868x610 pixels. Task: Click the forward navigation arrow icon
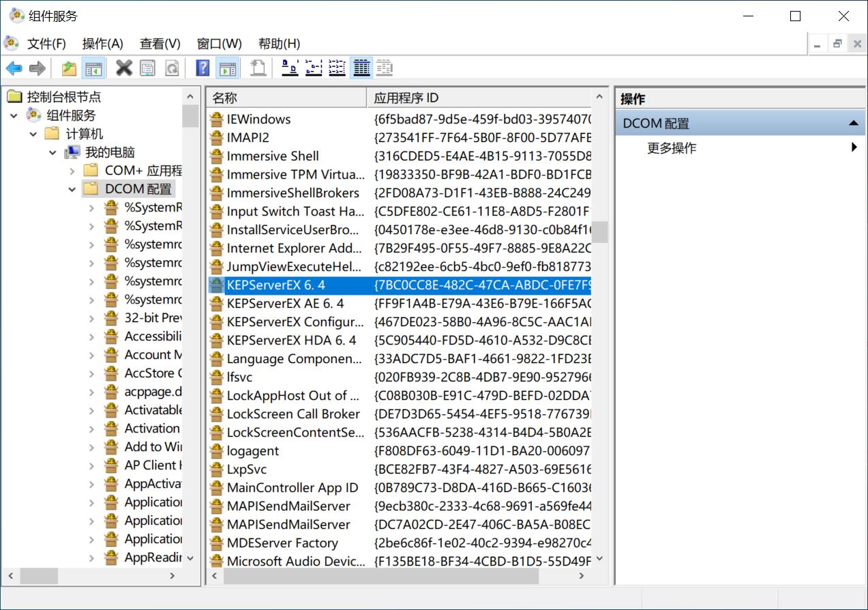[x=39, y=68]
